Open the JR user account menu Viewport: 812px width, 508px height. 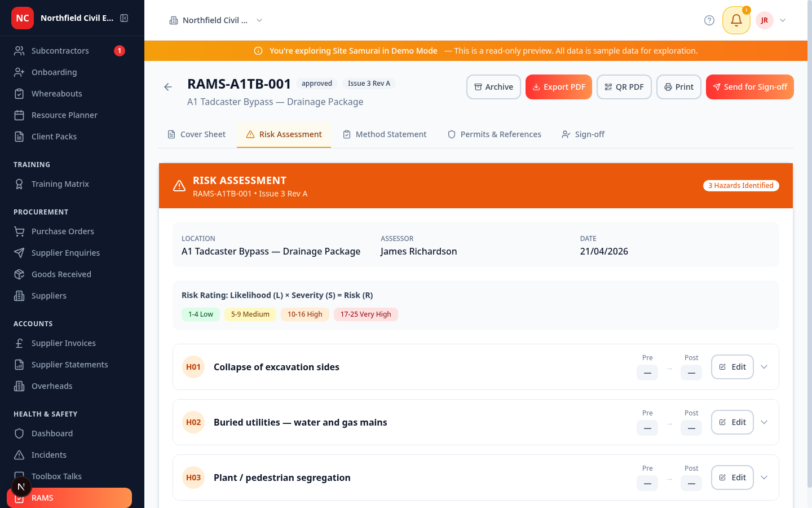click(771, 20)
